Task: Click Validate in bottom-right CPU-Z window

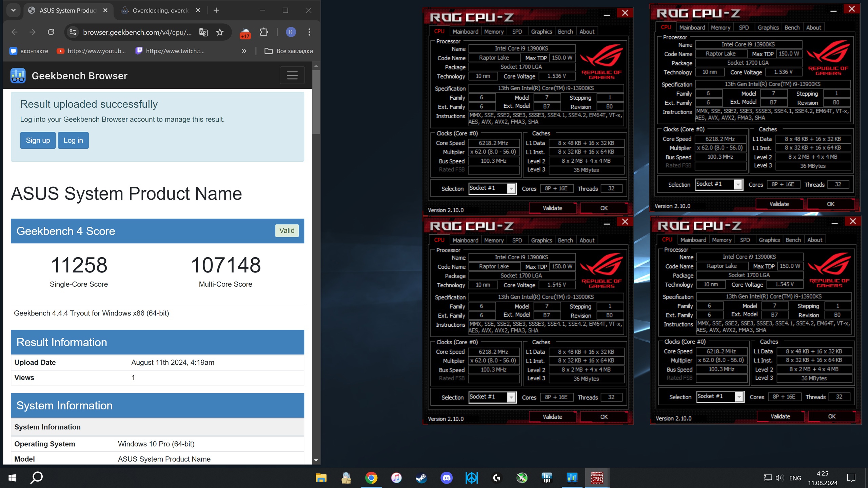Action: tap(780, 416)
